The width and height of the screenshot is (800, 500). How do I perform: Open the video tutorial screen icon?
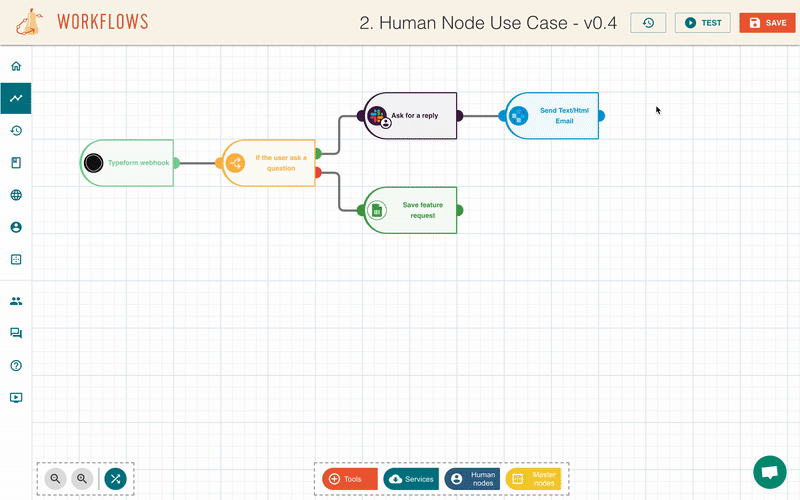[16, 397]
